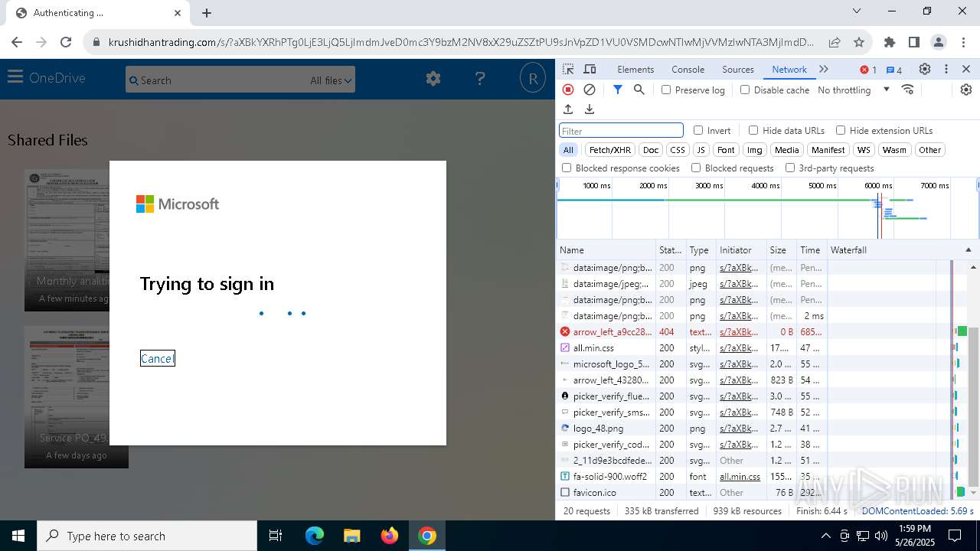Show more DevTools tabs chevron
Screen dimensions: 980x551
[x=824, y=69]
